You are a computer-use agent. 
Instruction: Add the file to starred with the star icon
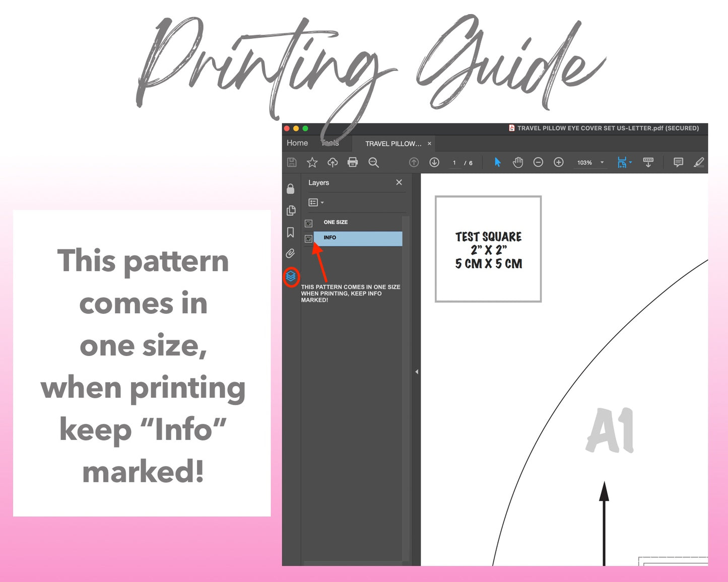point(312,162)
